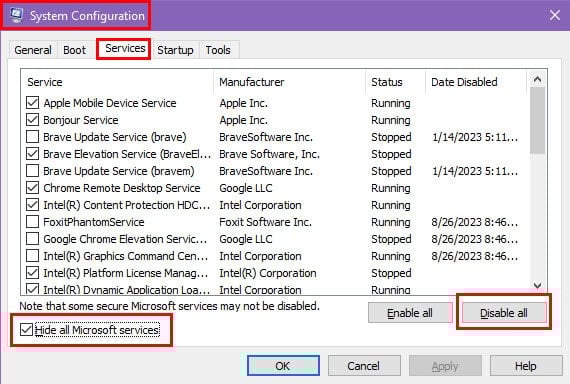Toggle Hide all Microsoft services checkbox

click(26, 330)
